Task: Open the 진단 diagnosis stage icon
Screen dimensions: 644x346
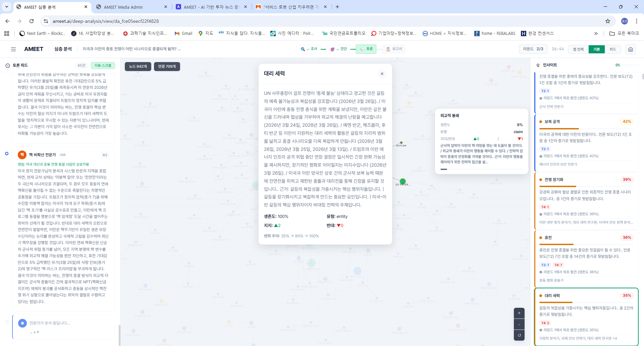Action: click(x=332, y=49)
